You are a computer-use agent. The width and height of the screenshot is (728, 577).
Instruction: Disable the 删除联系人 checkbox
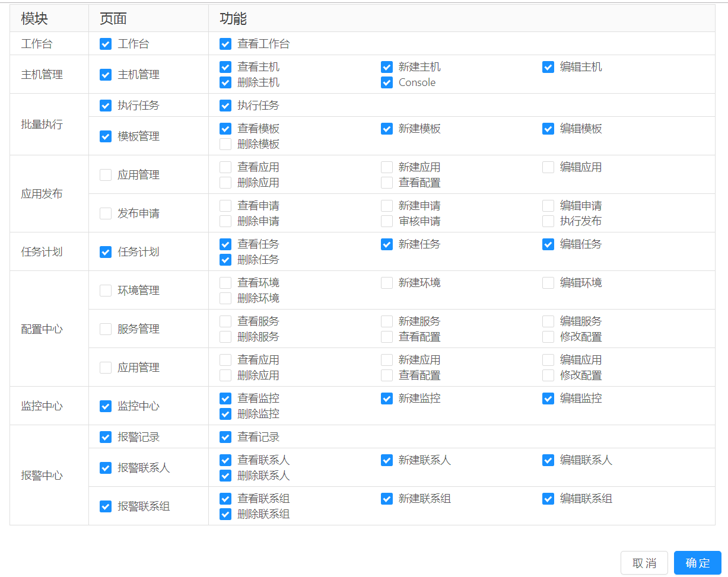pyautogui.click(x=225, y=476)
